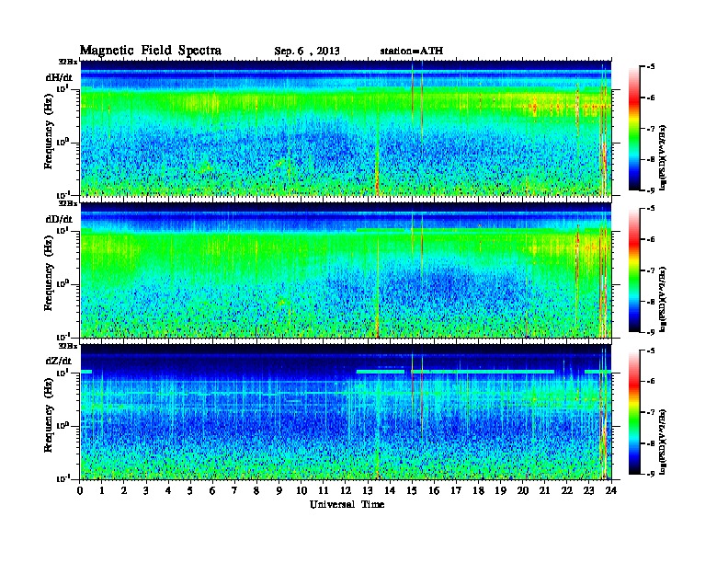The height and width of the screenshot is (563, 728).
Task: Click hour 0 on the Universal Time axis
Action: tap(80, 490)
